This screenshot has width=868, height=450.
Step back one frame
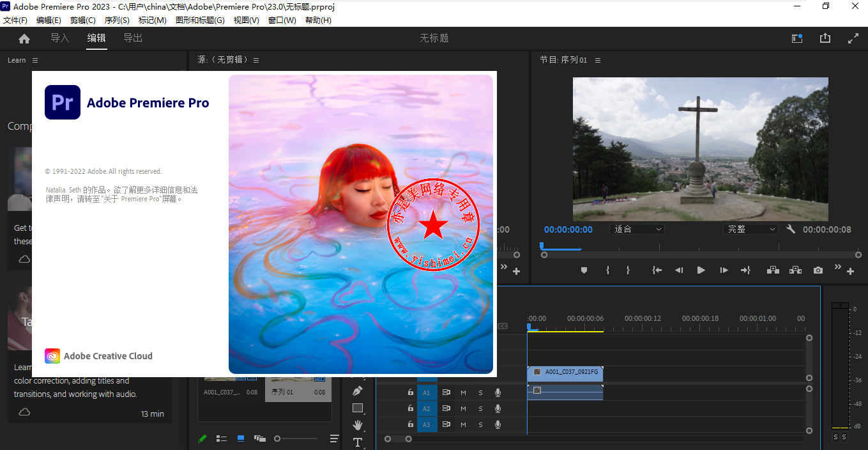coord(679,270)
